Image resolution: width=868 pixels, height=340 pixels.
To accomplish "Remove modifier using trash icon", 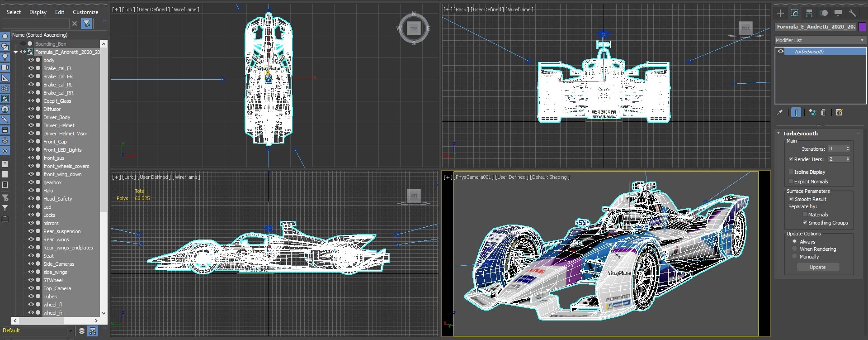I will [823, 112].
